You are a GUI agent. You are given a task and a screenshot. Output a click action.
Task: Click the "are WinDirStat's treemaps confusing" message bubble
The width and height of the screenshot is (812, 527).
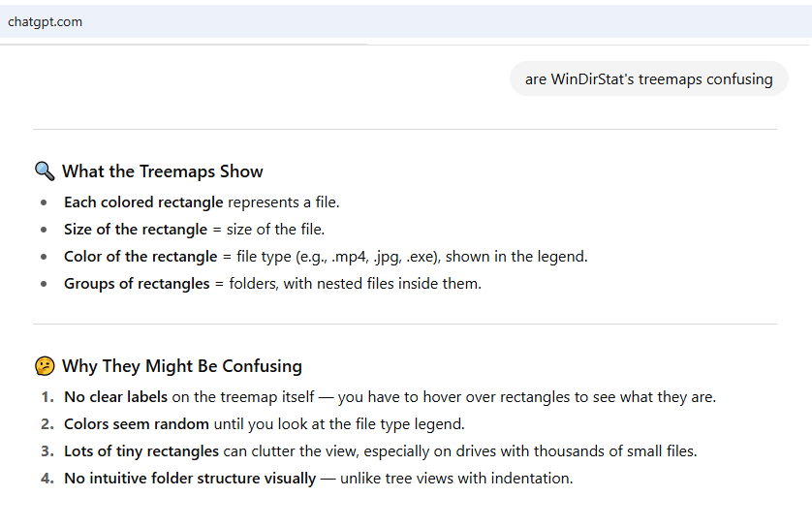(x=648, y=79)
